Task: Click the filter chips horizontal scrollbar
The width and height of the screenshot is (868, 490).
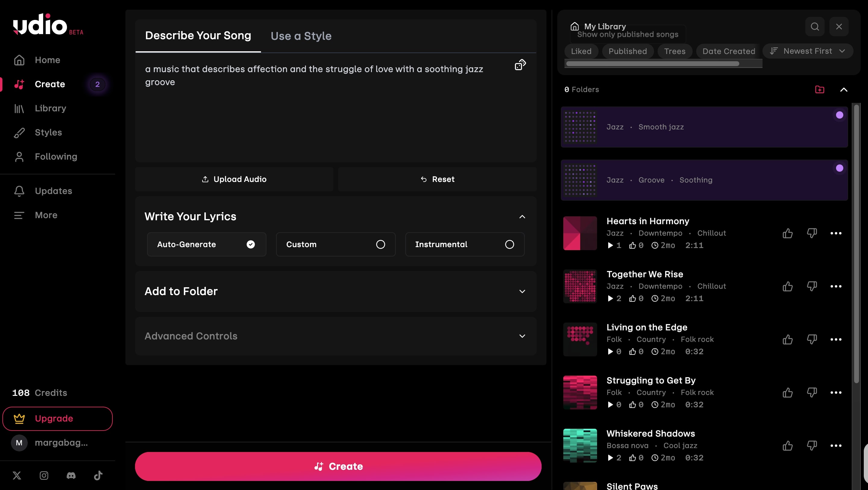Action: (652, 64)
